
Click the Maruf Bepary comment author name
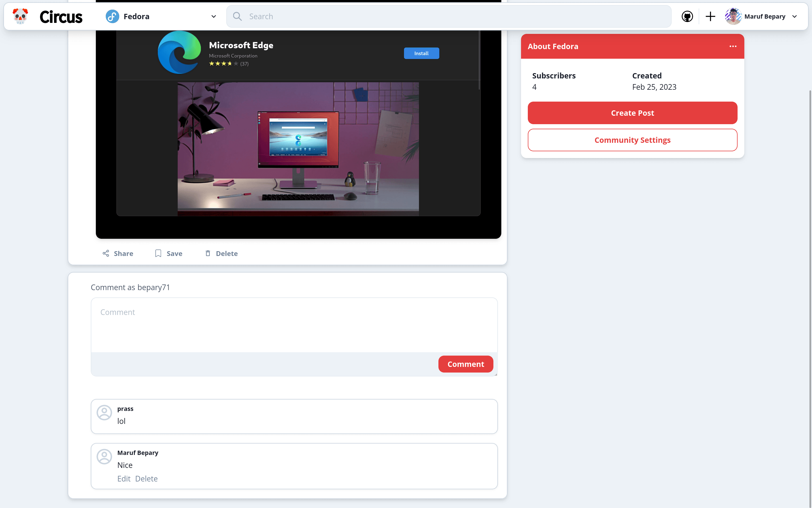[x=138, y=453]
